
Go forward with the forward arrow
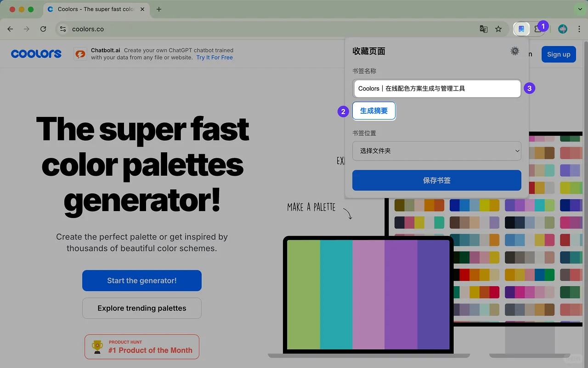(27, 29)
